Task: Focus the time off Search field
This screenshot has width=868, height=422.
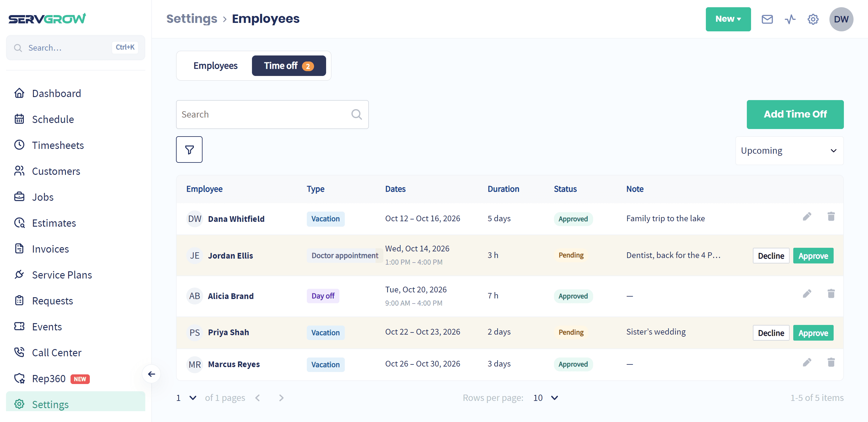Action: [x=272, y=114]
